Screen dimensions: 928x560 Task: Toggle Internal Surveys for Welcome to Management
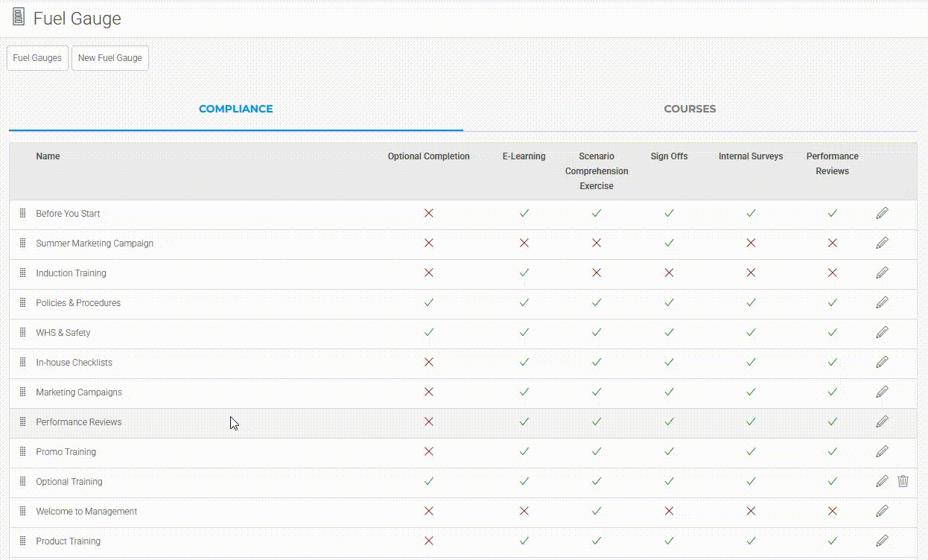pos(751,512)
